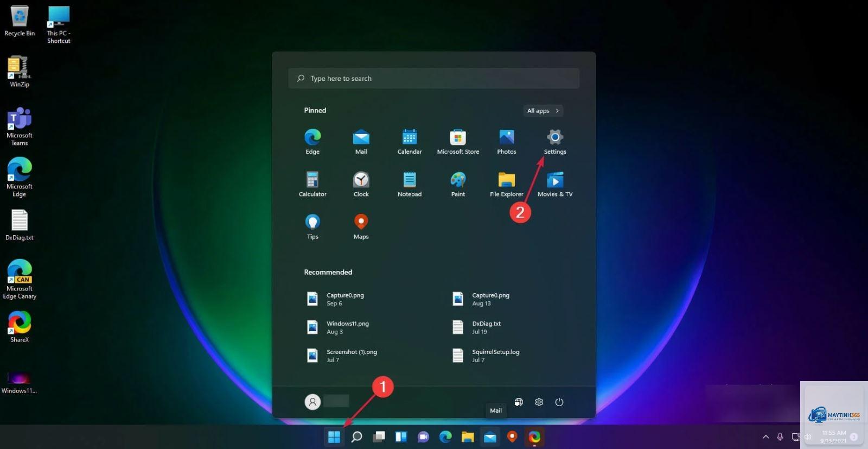The width and height of the screenshot is (868, 449).
Task: Open pinned File Explorer
Action: (506, 184)
